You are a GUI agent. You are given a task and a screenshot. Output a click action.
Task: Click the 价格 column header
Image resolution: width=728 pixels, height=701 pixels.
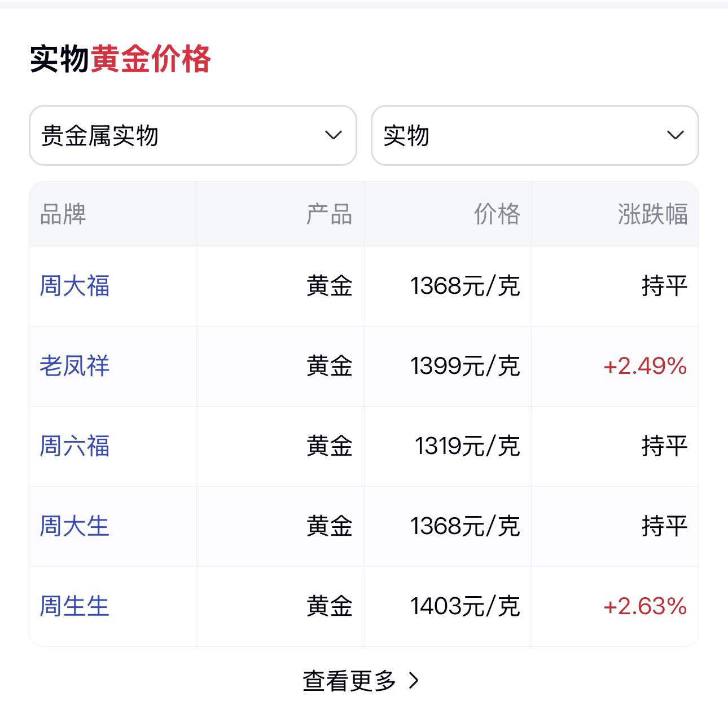pyautogui.click(x=497, y=214)
